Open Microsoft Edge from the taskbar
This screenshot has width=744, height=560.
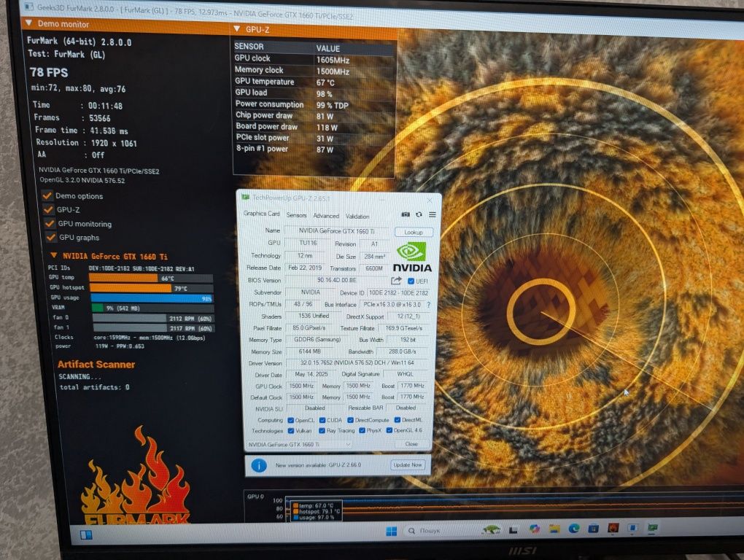pos(574,528)
